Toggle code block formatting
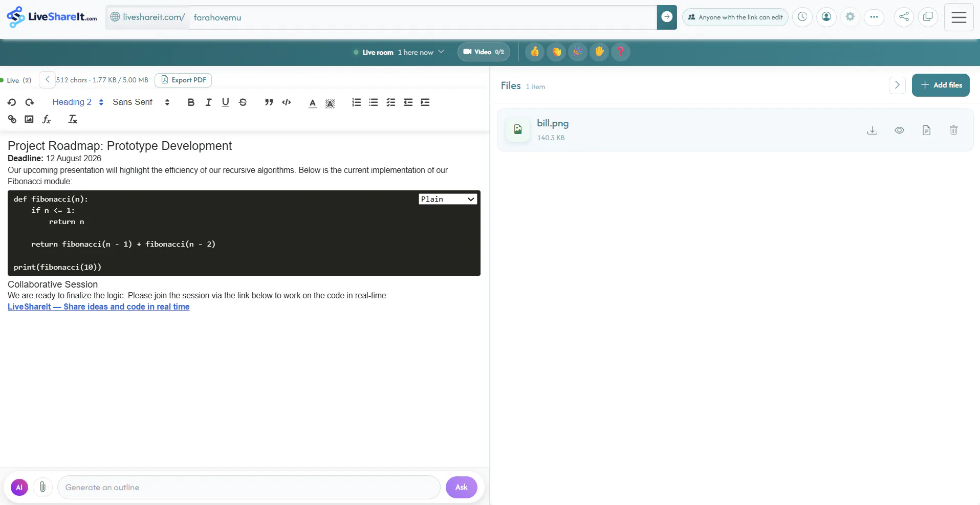 [287, 102]
